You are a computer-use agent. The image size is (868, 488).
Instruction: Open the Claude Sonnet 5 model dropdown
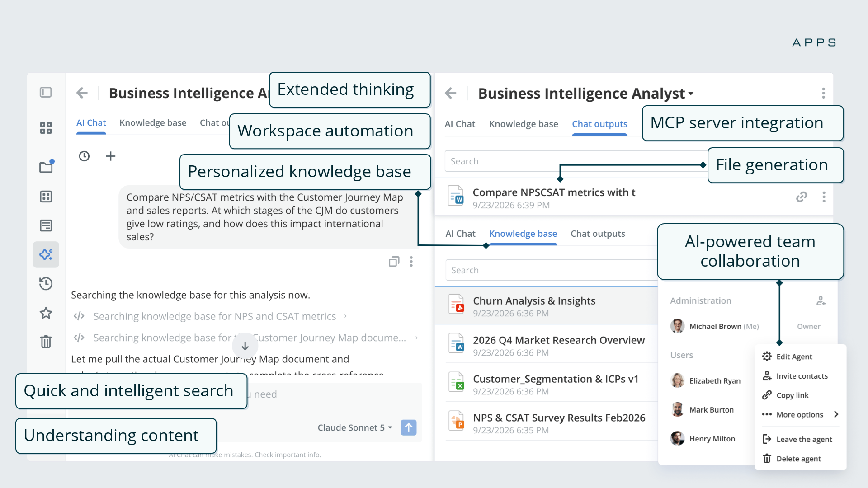click(355, 427)
